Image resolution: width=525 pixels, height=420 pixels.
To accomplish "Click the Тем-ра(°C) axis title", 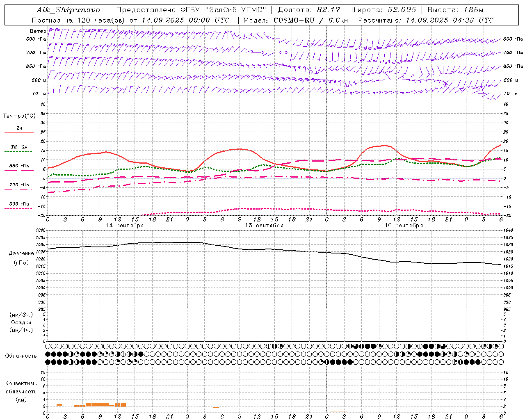I will pos(19,116).
